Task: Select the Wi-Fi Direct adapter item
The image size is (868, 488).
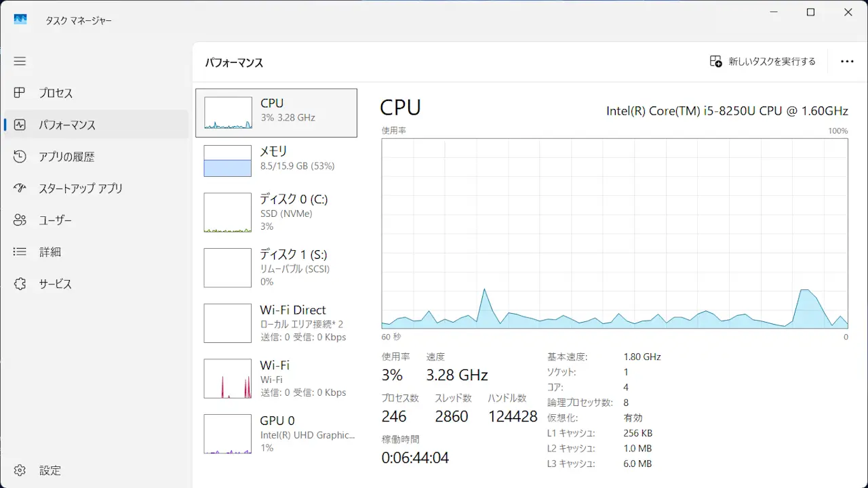Action: pyautogui.click(x=276, y=323)
